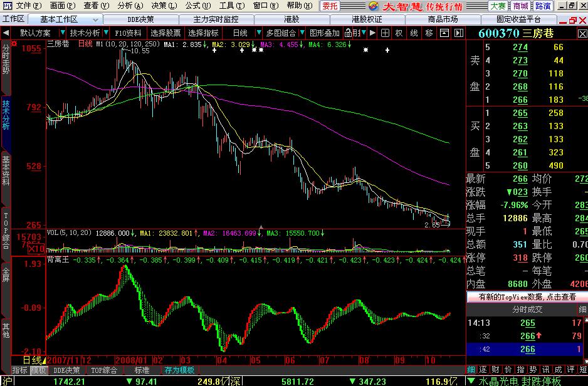Click the F10资料 toolbar button

pos(129,33)
